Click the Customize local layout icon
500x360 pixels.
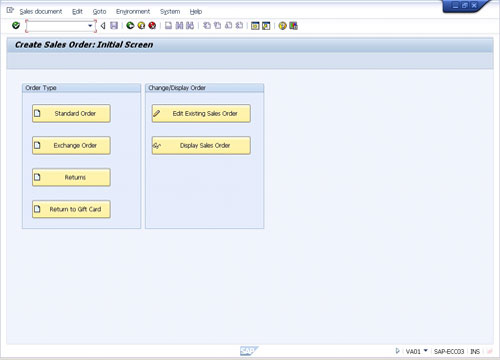[293, 26]
